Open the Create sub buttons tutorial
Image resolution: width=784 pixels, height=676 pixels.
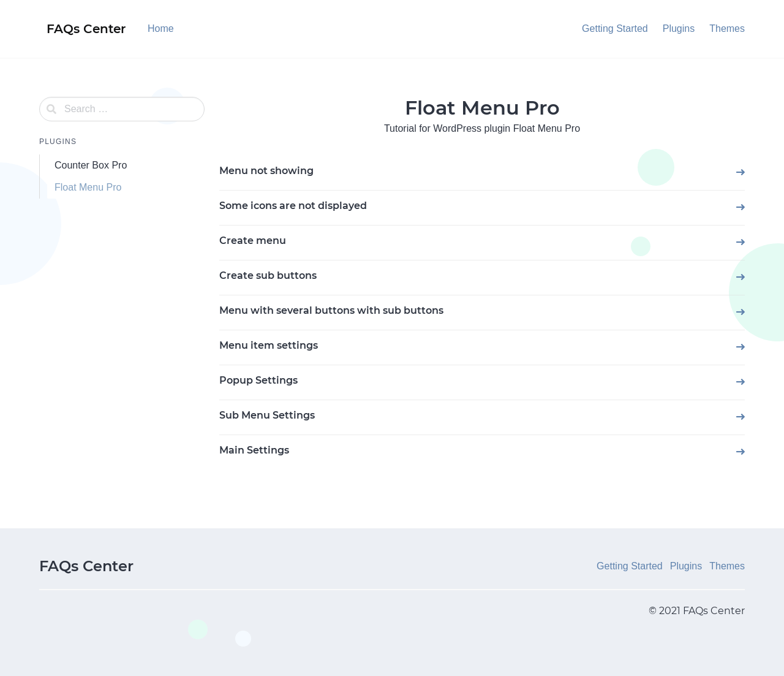point(268,276)
